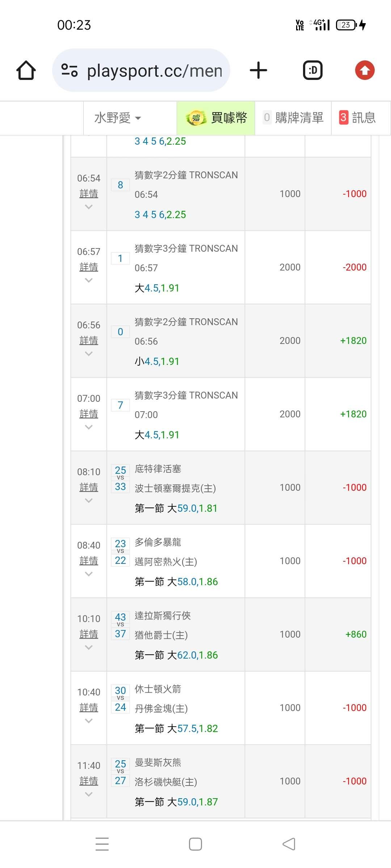
Task: Open 詳情 link for the 08:40 game
Action: [89, 561]
